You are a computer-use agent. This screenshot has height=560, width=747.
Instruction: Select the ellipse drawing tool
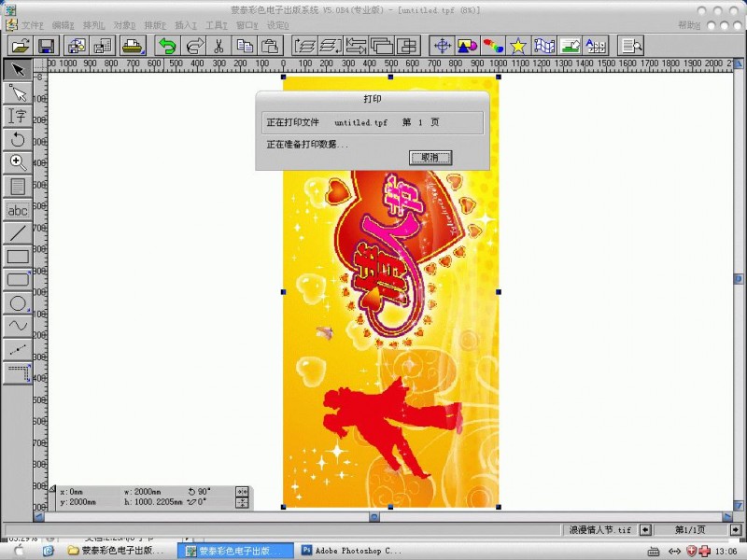[17, 302]
